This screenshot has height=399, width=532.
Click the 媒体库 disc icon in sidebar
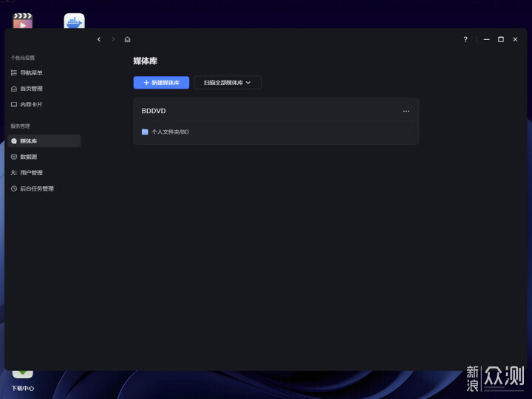tap(14, 141)
